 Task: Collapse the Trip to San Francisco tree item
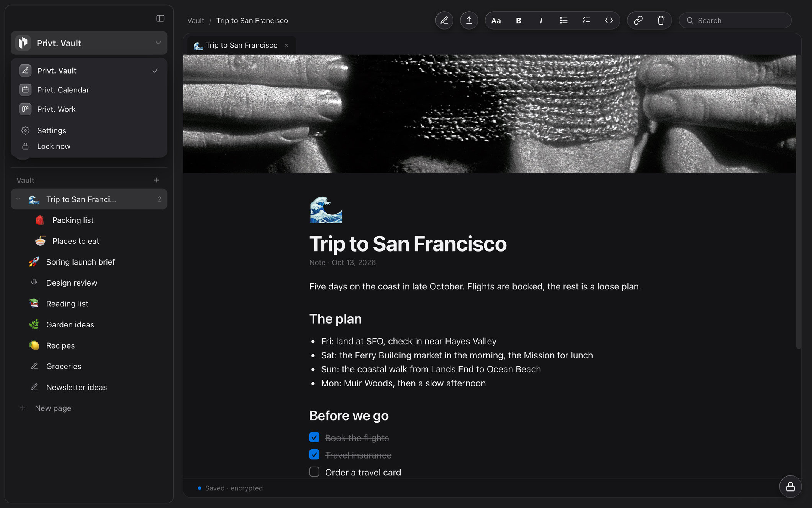coord(18,199)
